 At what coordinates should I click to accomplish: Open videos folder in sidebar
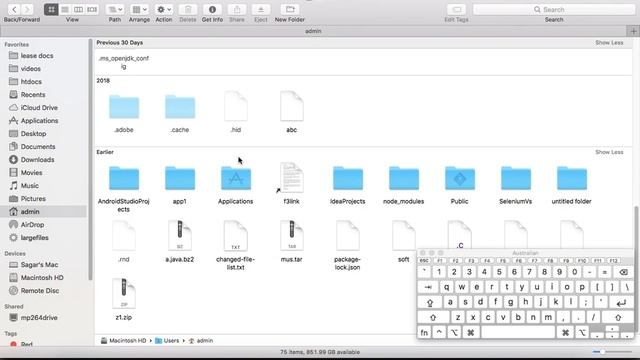(31, 69)
